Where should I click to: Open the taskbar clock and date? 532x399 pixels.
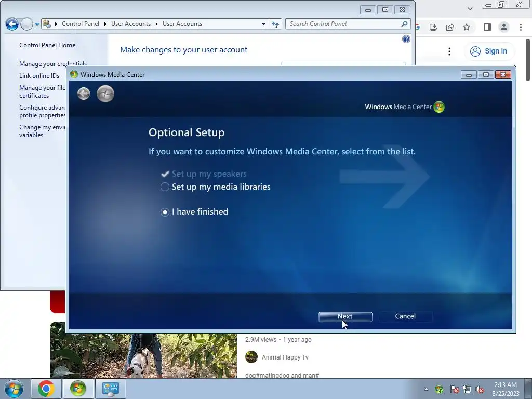[x=506, y=389]
